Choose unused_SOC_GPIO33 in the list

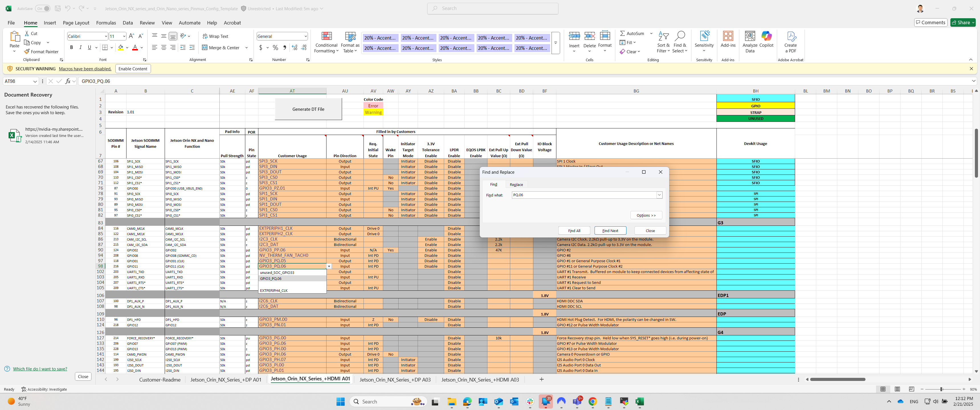pos(292,272)
